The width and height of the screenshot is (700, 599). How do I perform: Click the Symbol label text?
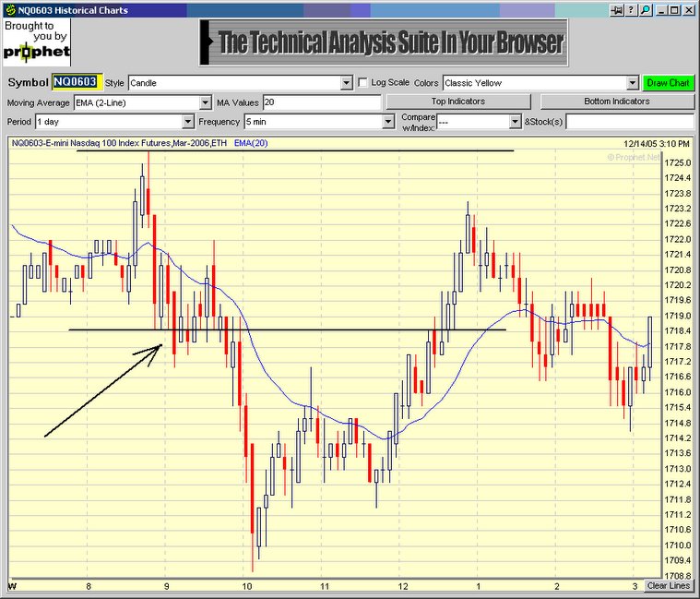point(28,83)
